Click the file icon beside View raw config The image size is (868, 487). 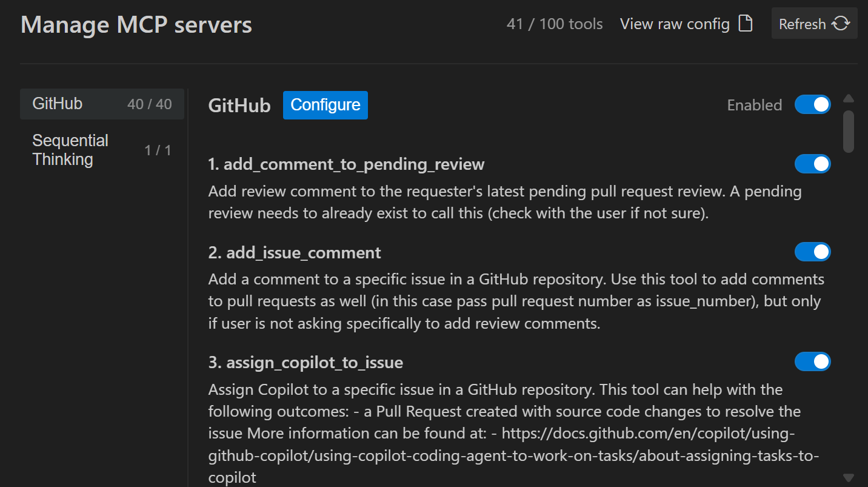tap(746, 24)
